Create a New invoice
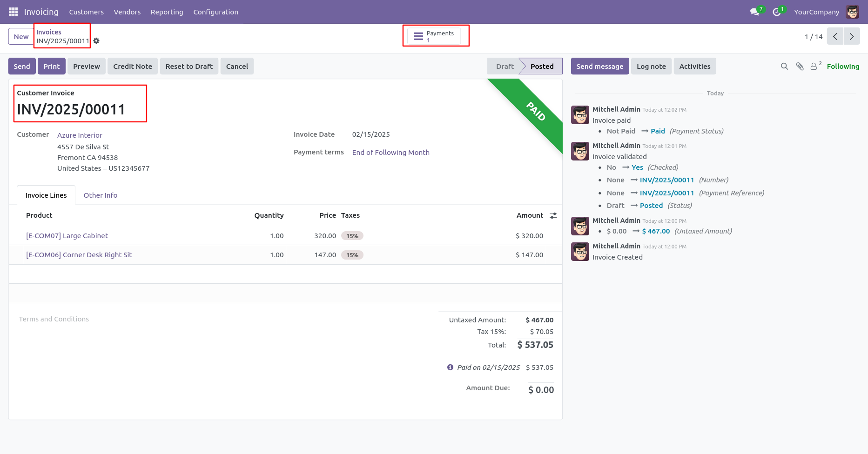This screenshot has width=868, height=454. click(x=21, y=36)
